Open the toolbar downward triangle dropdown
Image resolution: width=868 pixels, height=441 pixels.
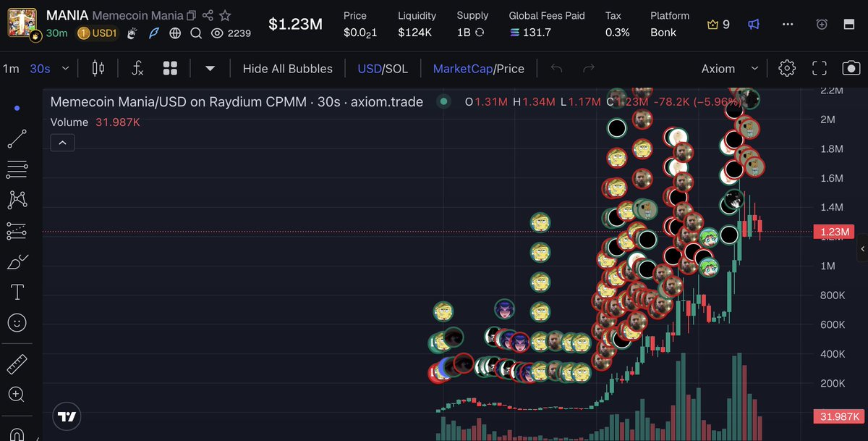click(x=210, y=69)
